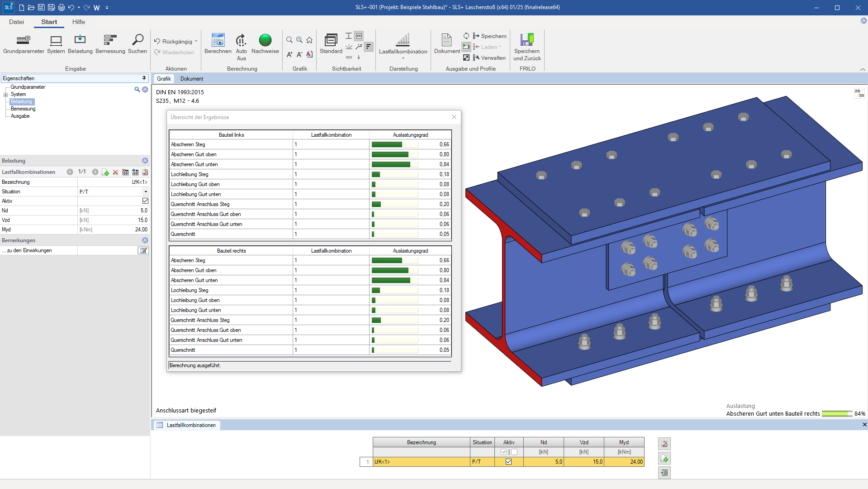Create new file from title bar
868x489 pixels.
21,8
